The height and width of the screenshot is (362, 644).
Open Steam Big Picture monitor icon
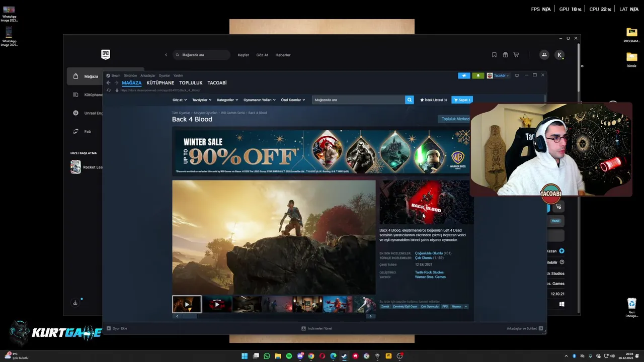517,75
